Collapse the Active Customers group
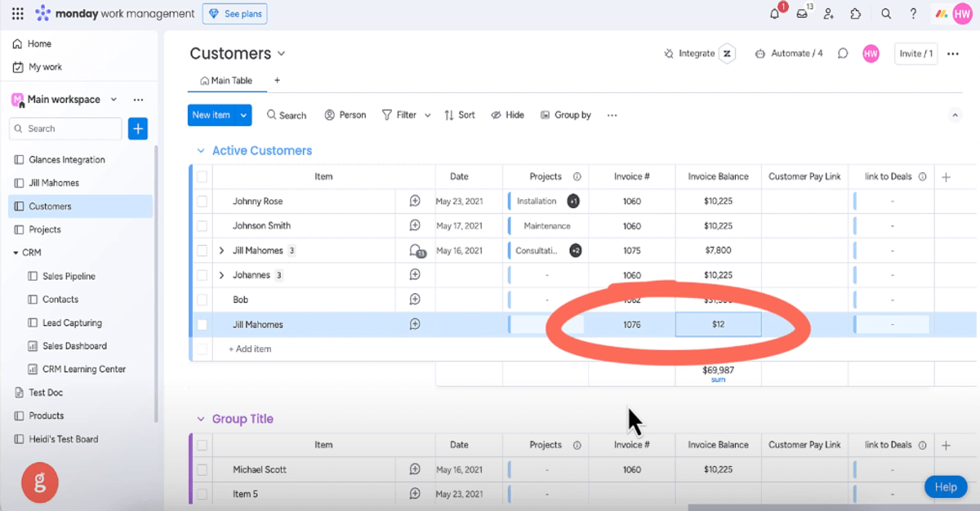Image resolution: width=980 pixels, height=511 pixels. pyautogui.click(x=200, y=151)
